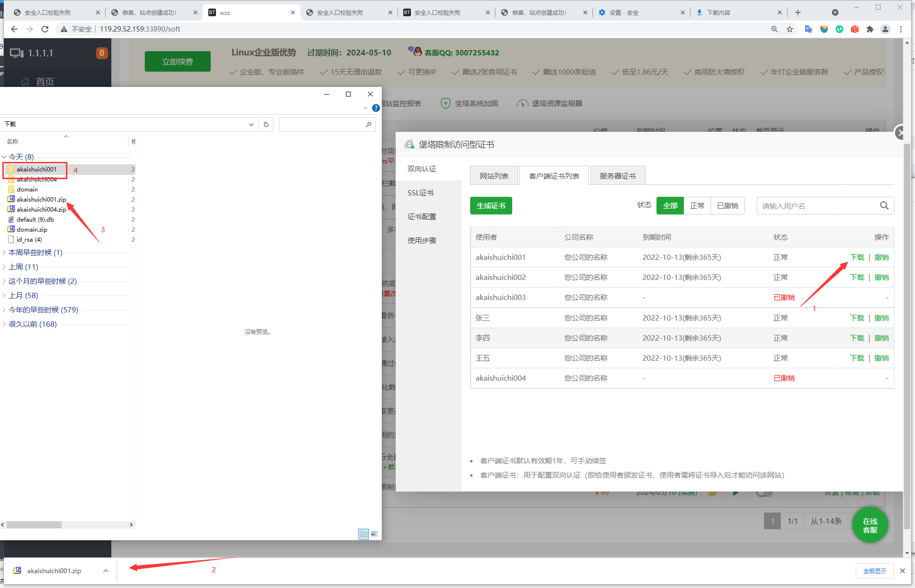Click the refresh icon in the download dialog
Screen dimensions: 915x588
click(266, 124)
